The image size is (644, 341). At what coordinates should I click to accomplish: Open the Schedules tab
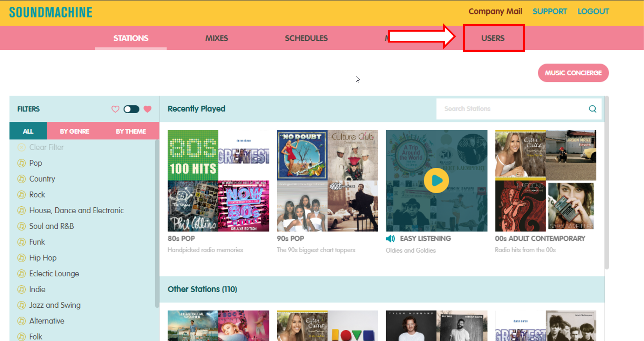[x=306, y=38]
